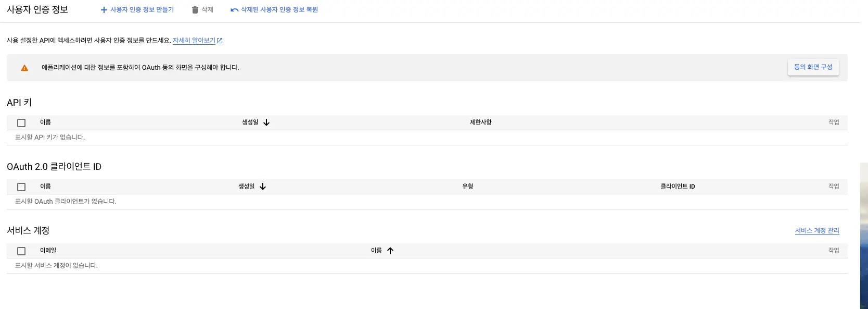The height and width of the screenshot is (309, 868).
Task: Sort API keys by the 생성일 column header
Action: (x=250, y=122)
